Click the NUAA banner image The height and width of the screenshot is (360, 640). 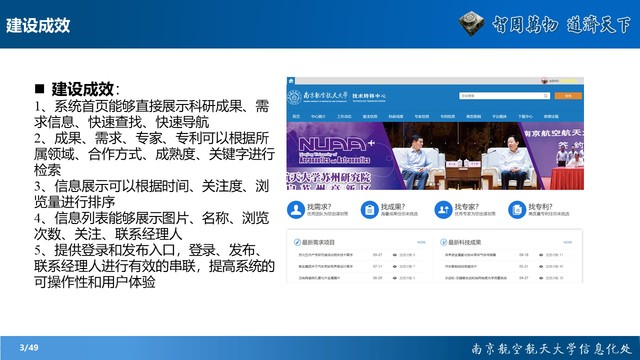click(x=435, y=156)
